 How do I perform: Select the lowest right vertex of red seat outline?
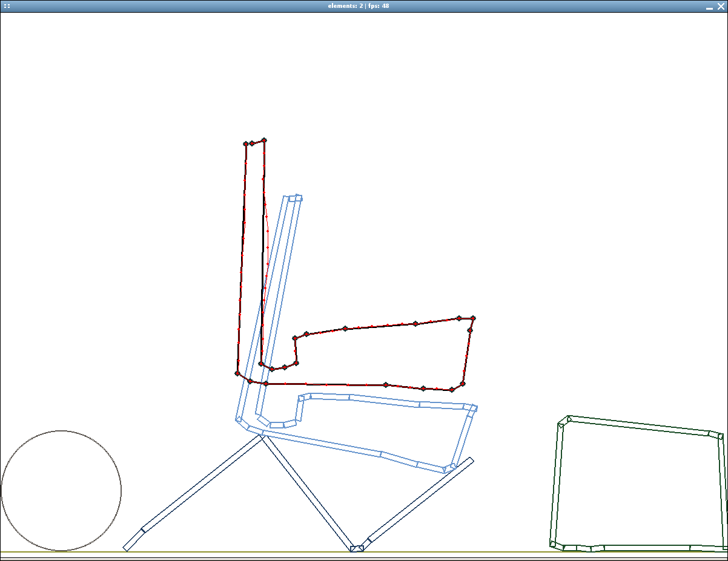452,390
